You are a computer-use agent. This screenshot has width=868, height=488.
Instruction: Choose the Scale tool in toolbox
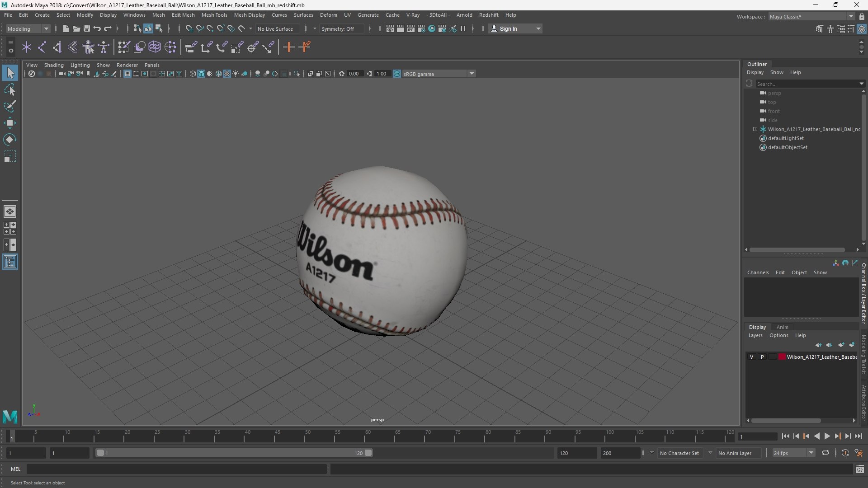10,156
